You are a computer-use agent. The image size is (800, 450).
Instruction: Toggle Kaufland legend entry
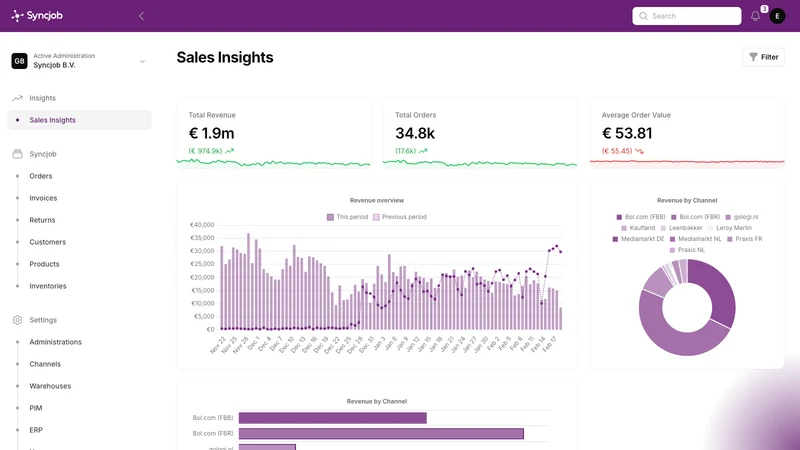(638, 228)
